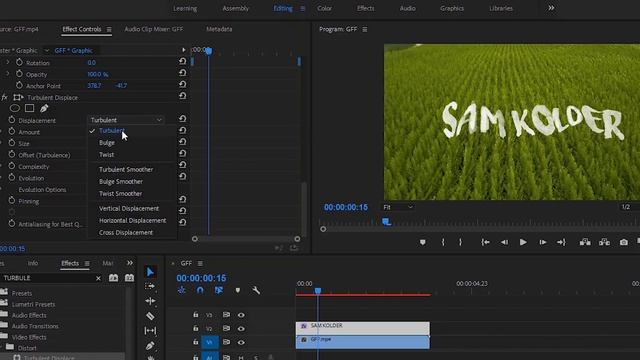Switch to the Audio workspace
Viewport: 640px width, 360px height.
(407, 8)
